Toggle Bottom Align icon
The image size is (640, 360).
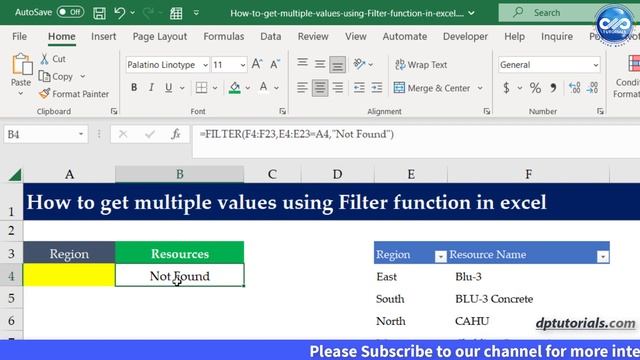click(337, 64)
